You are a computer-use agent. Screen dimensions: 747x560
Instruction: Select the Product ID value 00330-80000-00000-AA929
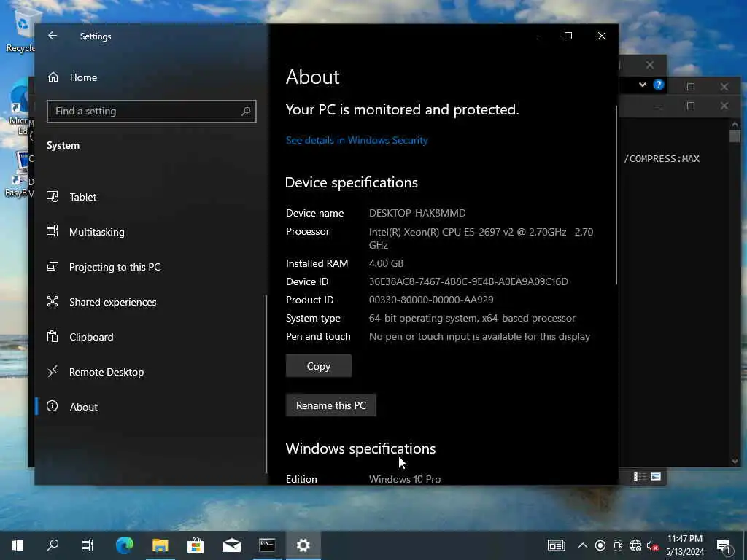coord(431,300)
